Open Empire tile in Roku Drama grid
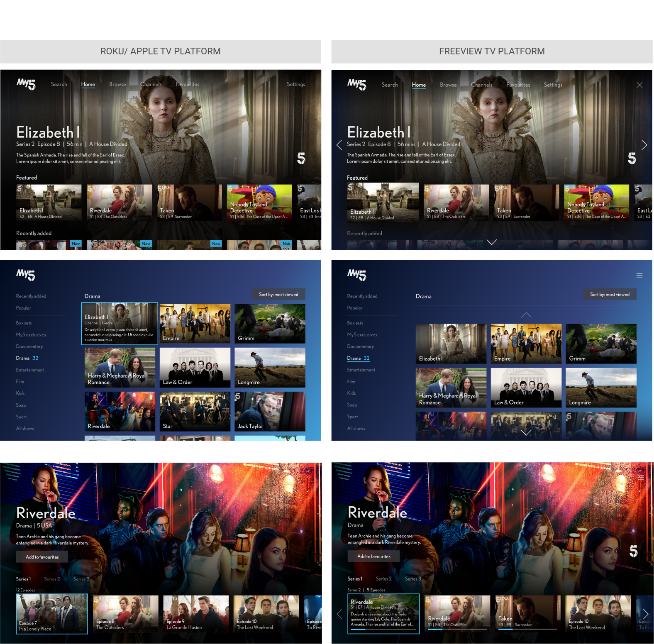 195,324
